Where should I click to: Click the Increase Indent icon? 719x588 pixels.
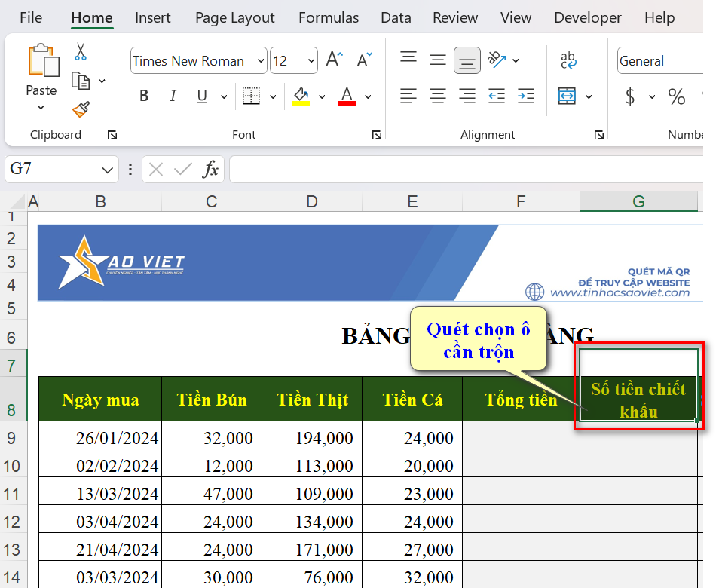click(526, 96)
